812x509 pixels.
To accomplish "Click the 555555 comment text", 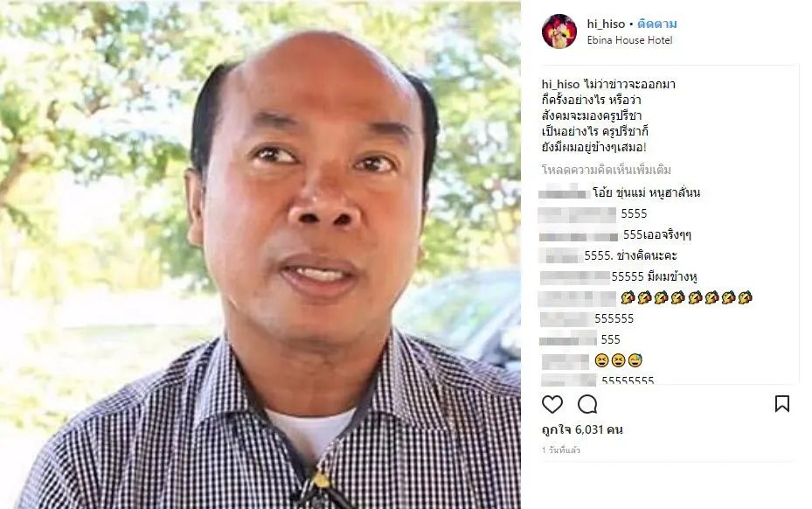I will tap(614, 318).
